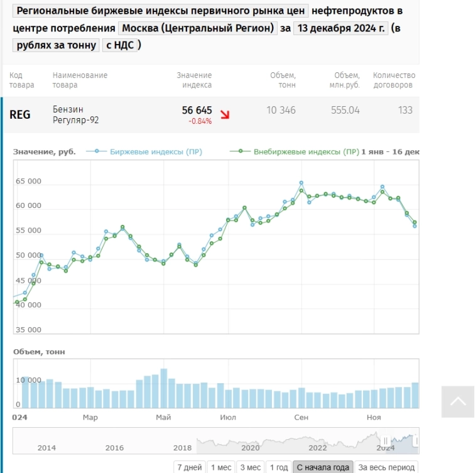Click the peak blue data point near Сен
The image size is (476, 473).
(x=301, y=183)
